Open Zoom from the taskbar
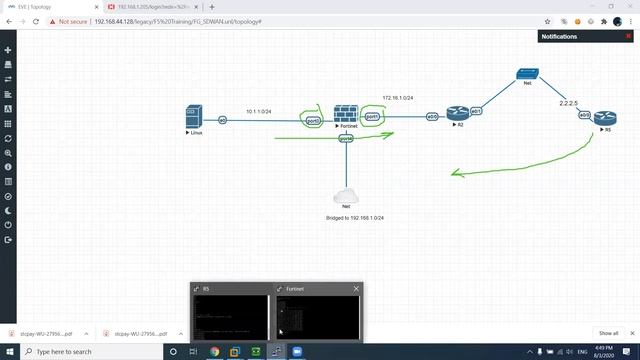Viewport: 640px width, 360px height. (x=297, y=351)
